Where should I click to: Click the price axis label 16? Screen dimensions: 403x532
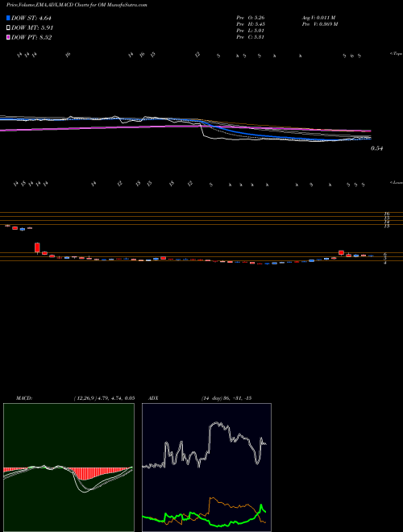387,214
